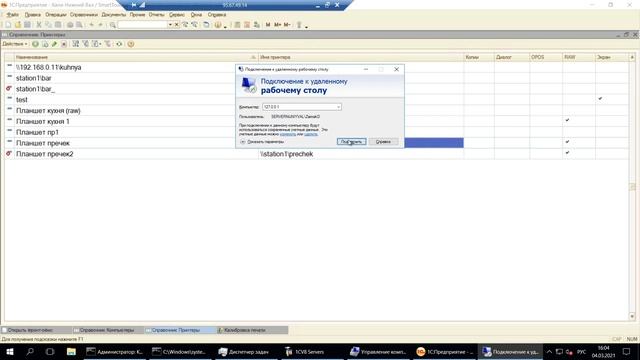Click the Refresh list icon in Printers toolbar
Image resolution: width=640 pixels, height=360 pixels.
(x=119, y=44)
